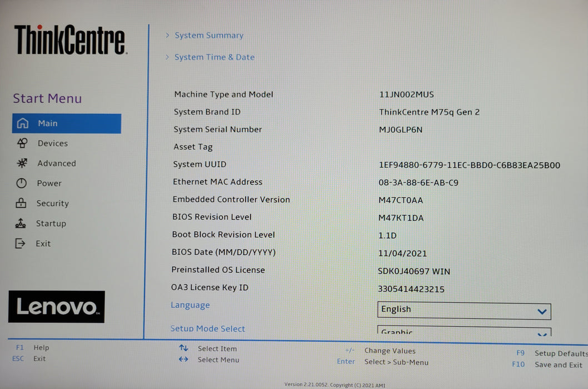Open the Main menu item
This screenshot has width=588, height=389.
(67, 123)
